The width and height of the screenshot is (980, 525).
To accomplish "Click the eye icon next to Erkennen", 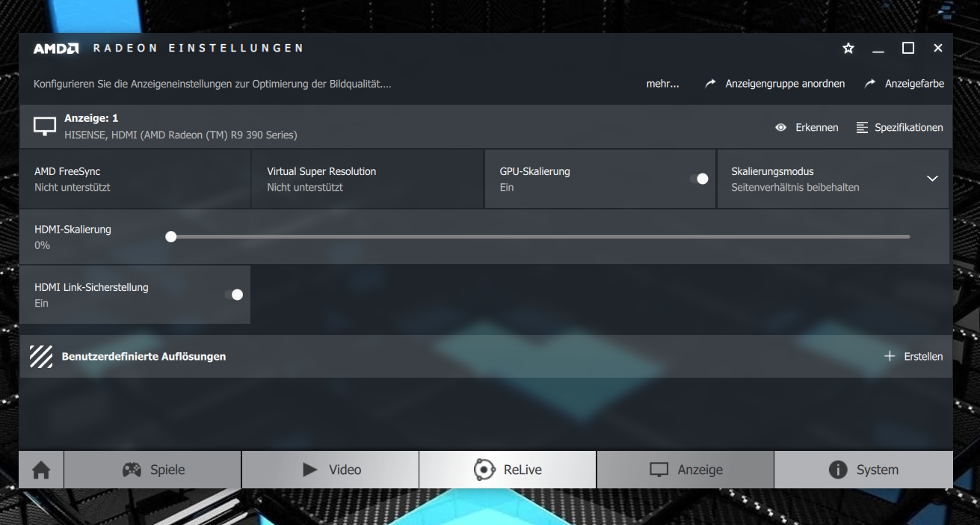I will tap(781, 128).
